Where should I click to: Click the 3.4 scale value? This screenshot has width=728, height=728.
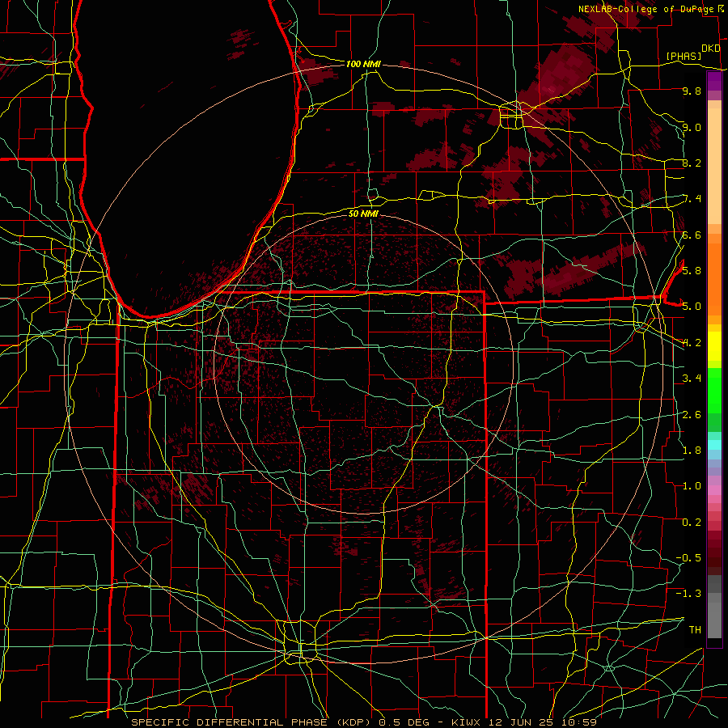click(x=692, y=379)
